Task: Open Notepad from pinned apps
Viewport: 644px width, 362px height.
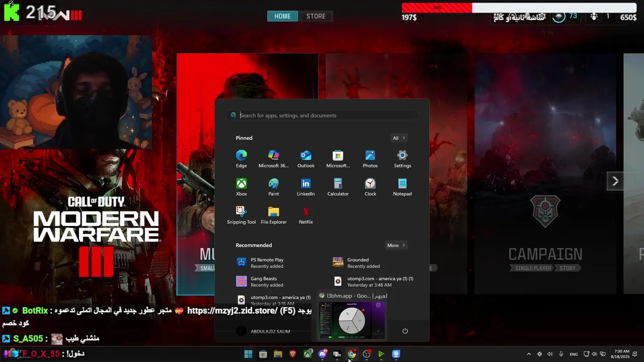Action: (x=403, y=187)
